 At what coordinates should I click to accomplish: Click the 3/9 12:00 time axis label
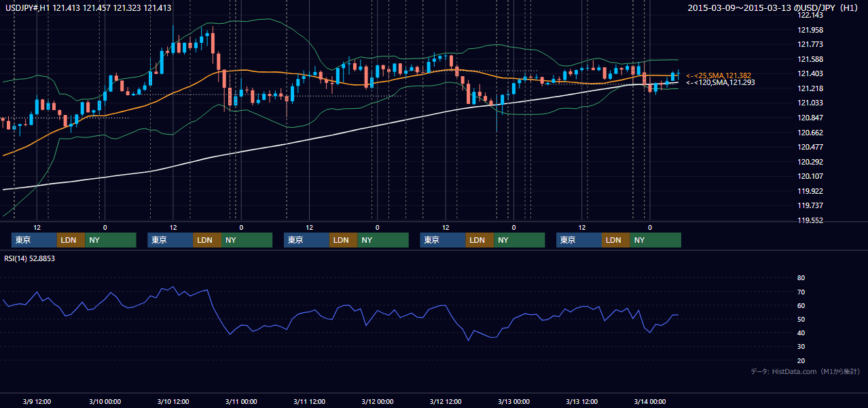click(x=37, y=401)
